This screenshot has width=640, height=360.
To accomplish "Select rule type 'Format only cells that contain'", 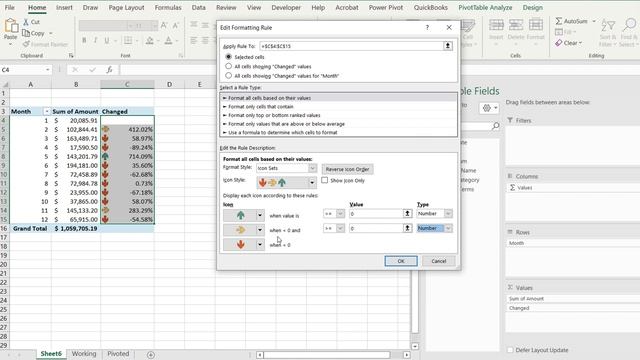I will point(261,107).
